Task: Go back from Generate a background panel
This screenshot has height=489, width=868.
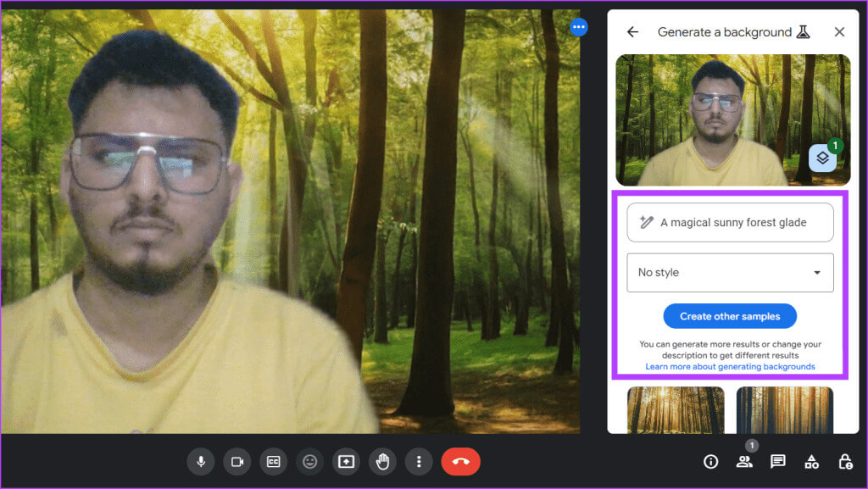Action: coord(632,32)
